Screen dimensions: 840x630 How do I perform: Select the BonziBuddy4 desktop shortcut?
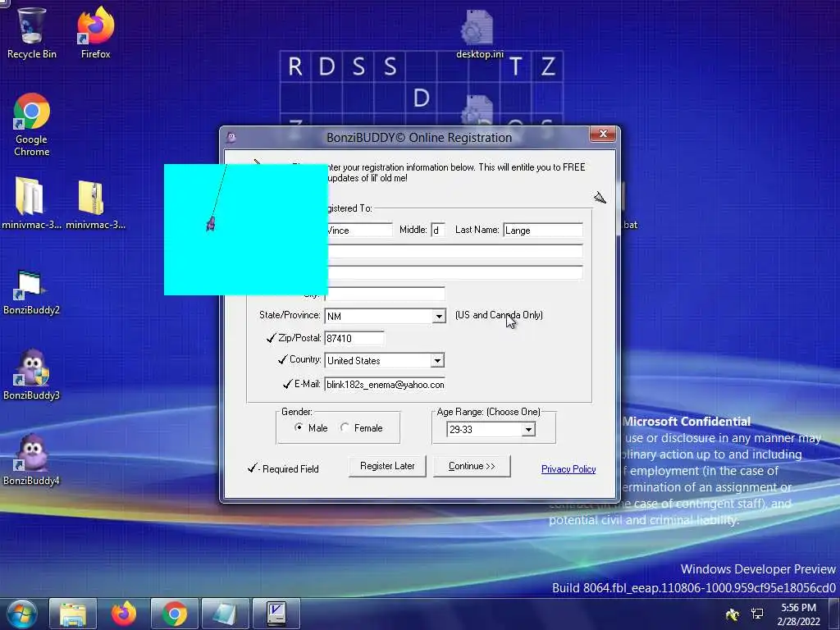(x=31, y=459)
